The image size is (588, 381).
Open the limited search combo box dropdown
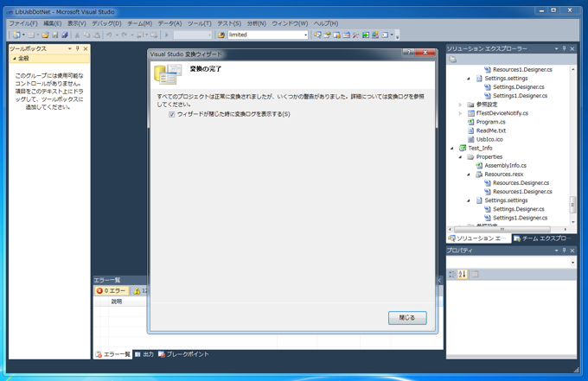(305, 35)
